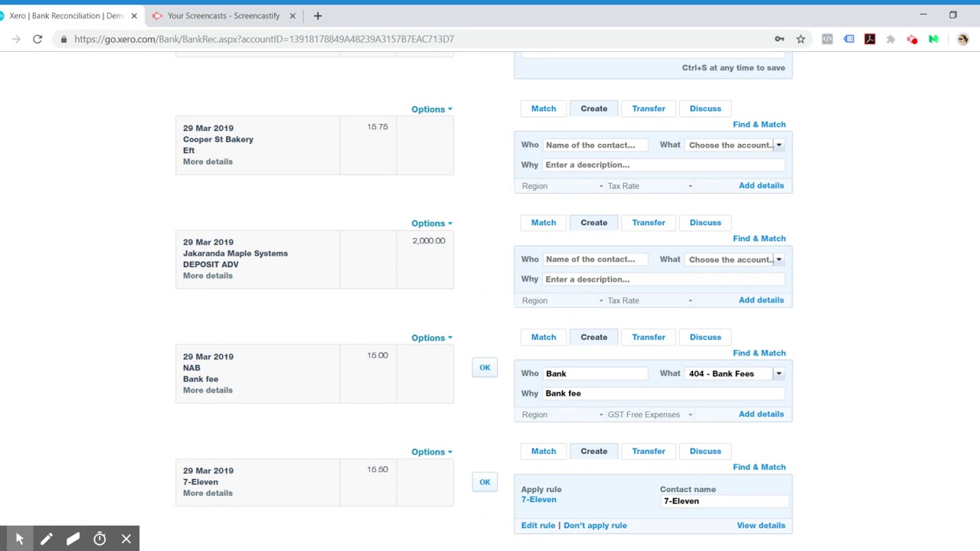Select the Screencastify cursor pointer tool
This screenshot has width=980, height=551.
point(19,539)
